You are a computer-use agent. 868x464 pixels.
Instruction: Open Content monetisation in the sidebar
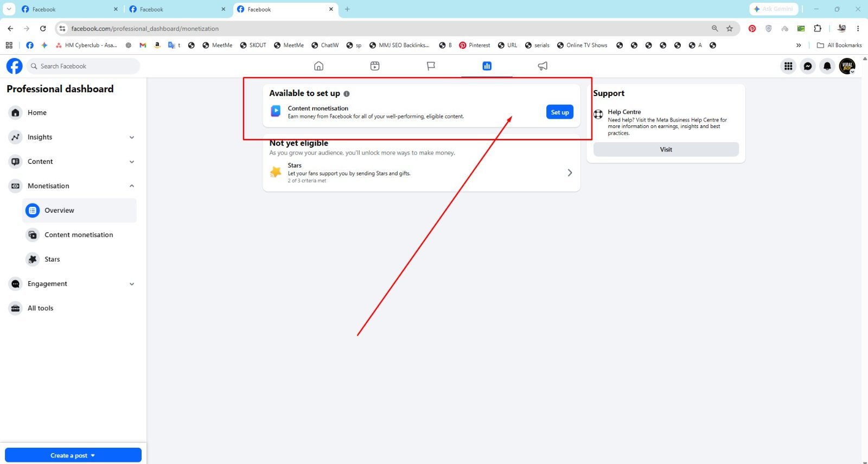(79, 235)
